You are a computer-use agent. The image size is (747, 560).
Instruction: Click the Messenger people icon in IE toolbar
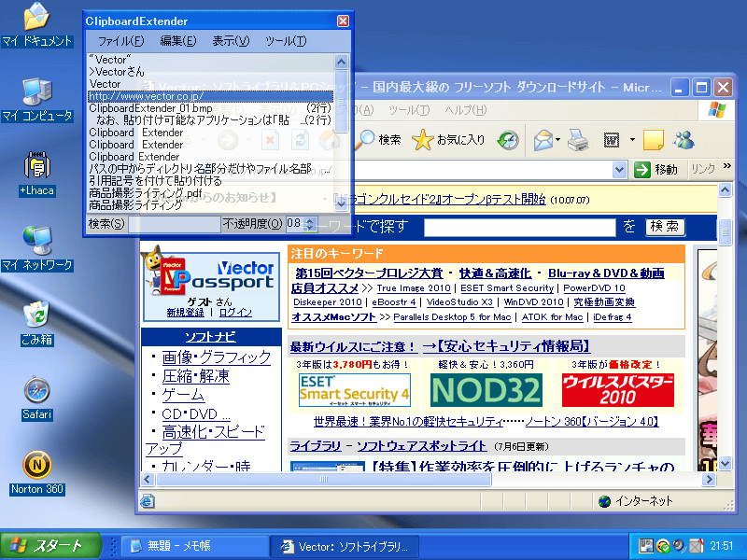click(x=684, y=140)
